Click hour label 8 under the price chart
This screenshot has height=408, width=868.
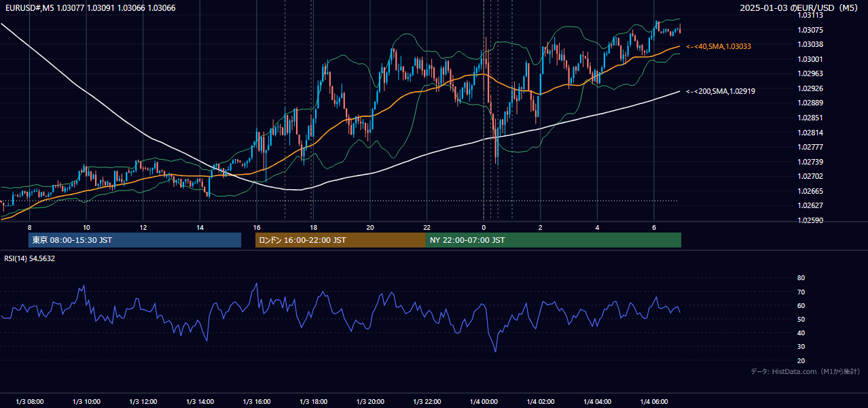click(29, 226)
